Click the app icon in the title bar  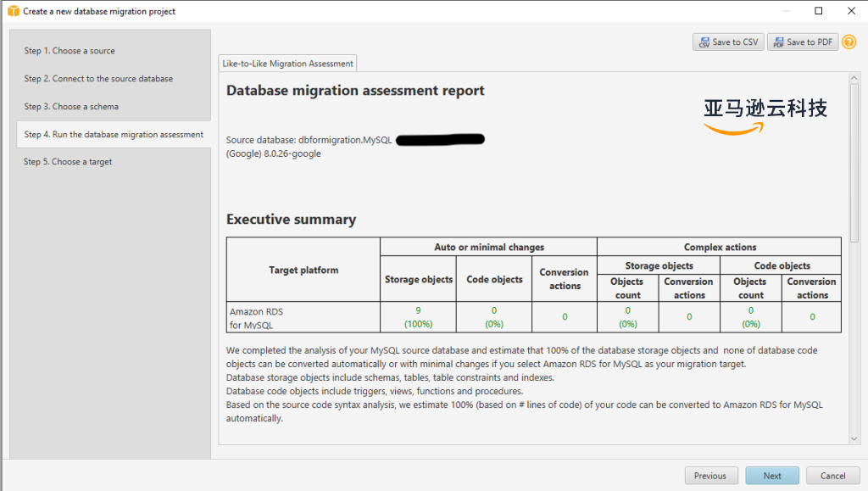tap(13, 11)
